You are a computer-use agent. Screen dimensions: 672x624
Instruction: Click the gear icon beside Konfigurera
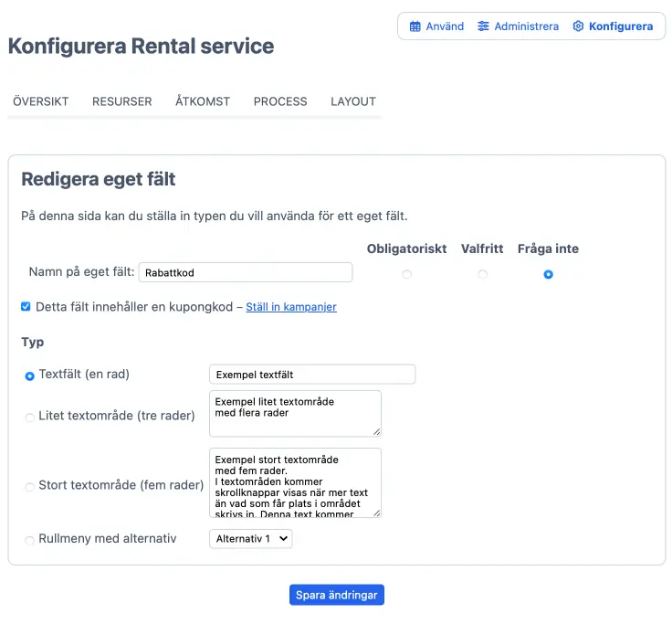coord(578,26)
